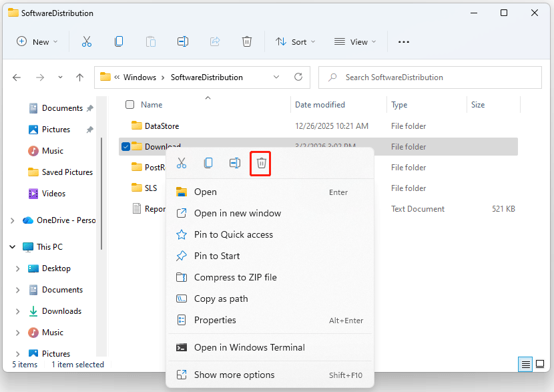Rename the Download folder via toolbar Rename icon
This screenshot has height=392, width=554.
tap(183, 41)
